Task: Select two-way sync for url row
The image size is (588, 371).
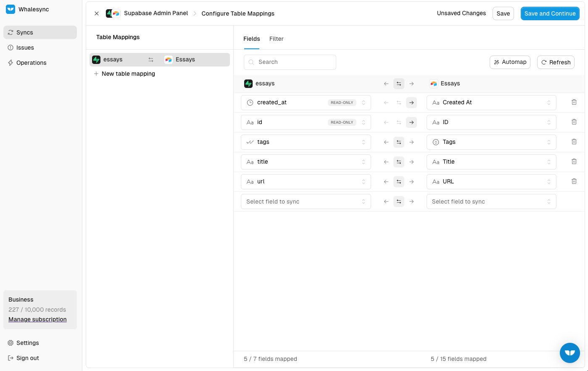Action: coord(399,182)
